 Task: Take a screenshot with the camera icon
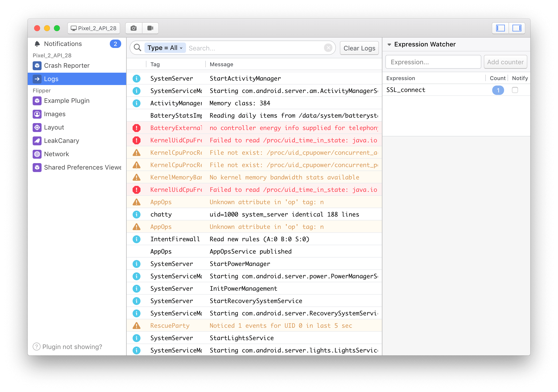[134, 28]
